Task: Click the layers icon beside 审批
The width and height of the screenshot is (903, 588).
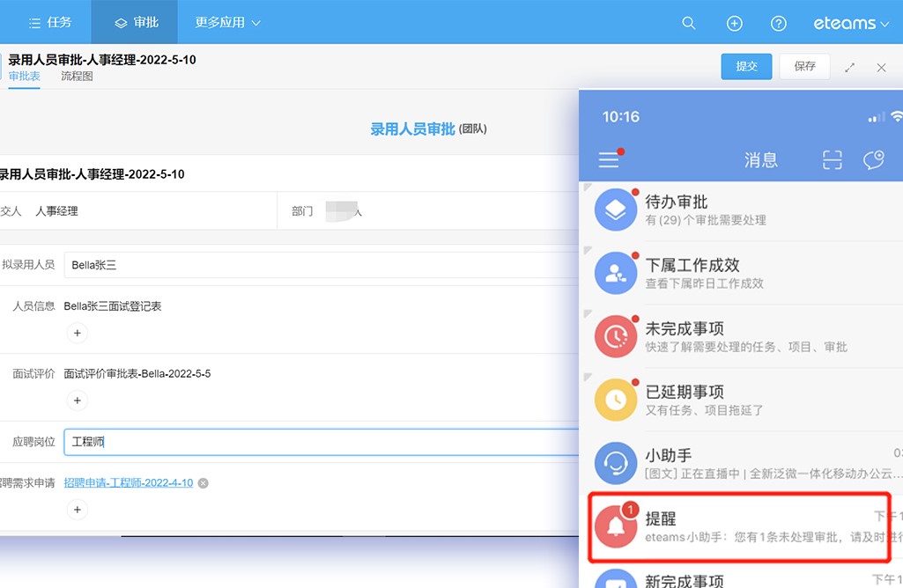Action: click(121, 23)
